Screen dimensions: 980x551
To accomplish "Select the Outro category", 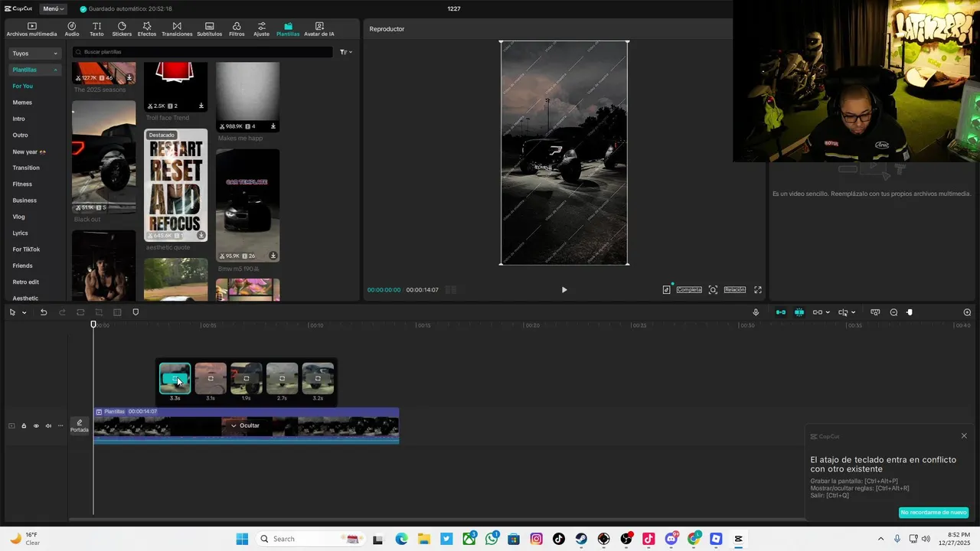I will pyautogui.click(x=20, y=135).
